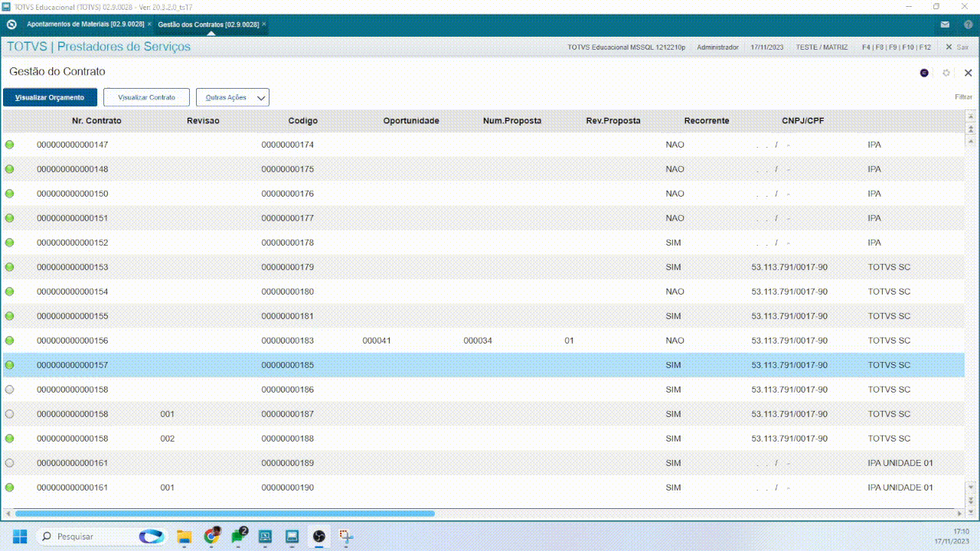
Task: Open the mail envelope icon
Action: pos(946,24)
